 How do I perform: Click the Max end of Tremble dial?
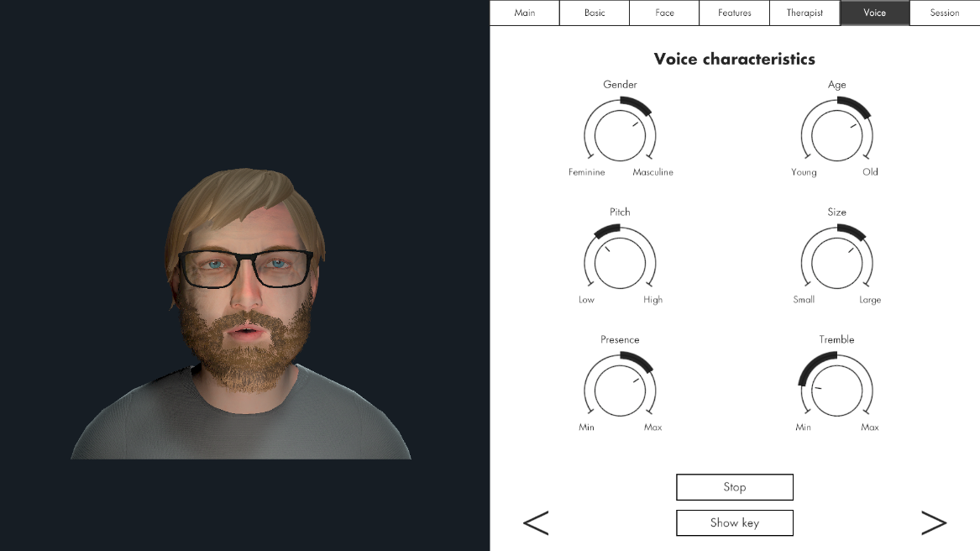pos(870,428)
